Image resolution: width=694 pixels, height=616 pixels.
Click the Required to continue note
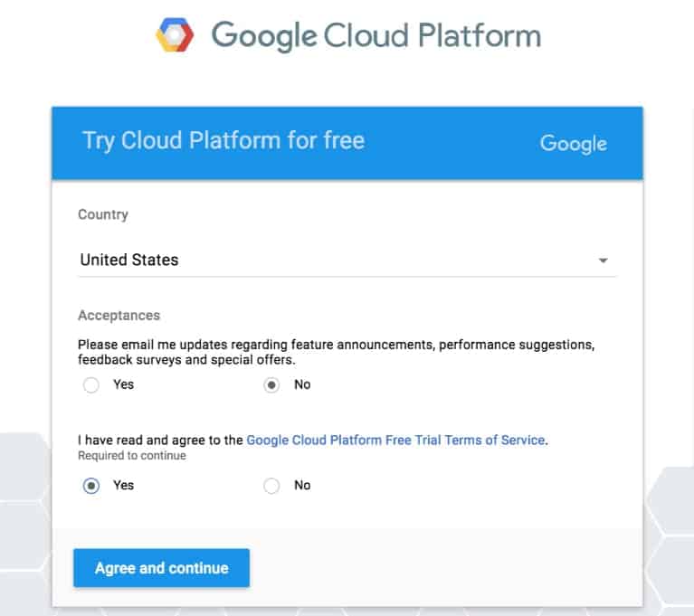pyautogui.click(x=131, y=456)
